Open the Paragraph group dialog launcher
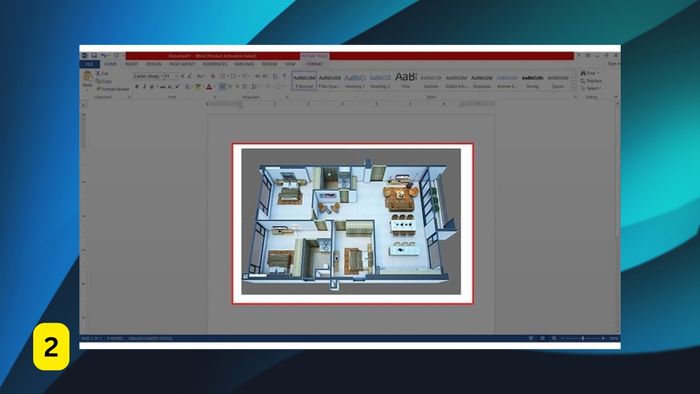This screenshot has width=700, height=394. (x=287, y=97)
